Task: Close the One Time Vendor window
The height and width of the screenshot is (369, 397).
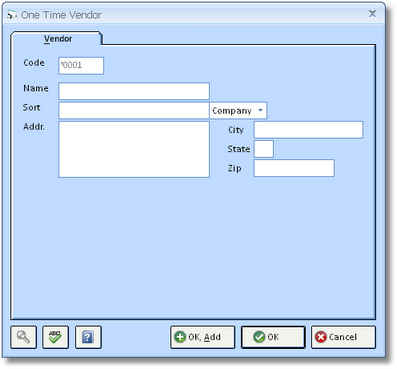Action: point(372,14)
